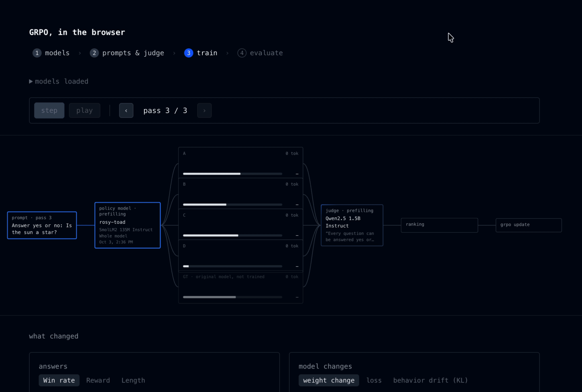Viewport: 582px width, 392px height.
Task: Go to previous pass with left chevron
Action: (x=126, y=111)
